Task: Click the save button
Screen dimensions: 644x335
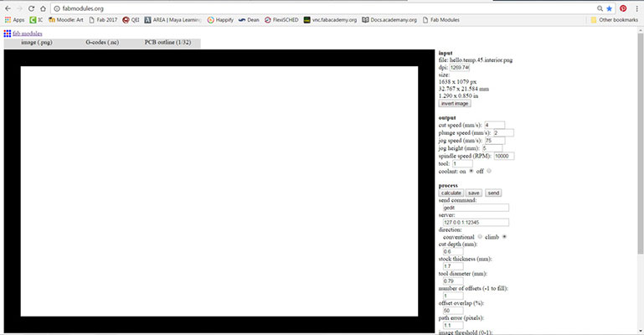Action: pyautogui.click(x=473, y=193)
